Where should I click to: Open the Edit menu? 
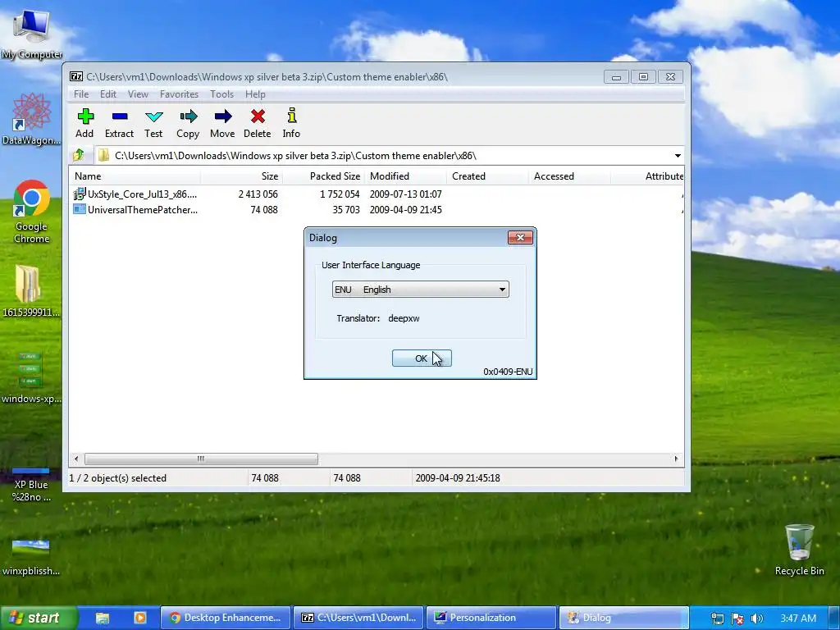(108, 94)
